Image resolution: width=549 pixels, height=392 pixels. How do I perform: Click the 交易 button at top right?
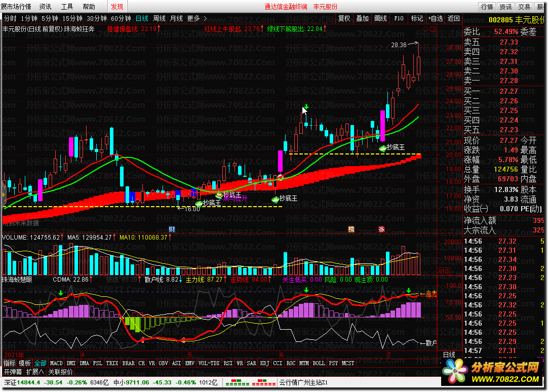525,7
